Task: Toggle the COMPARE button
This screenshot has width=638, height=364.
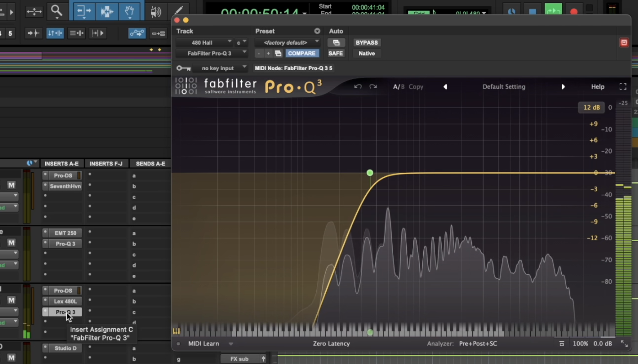Action: (302, 53)
